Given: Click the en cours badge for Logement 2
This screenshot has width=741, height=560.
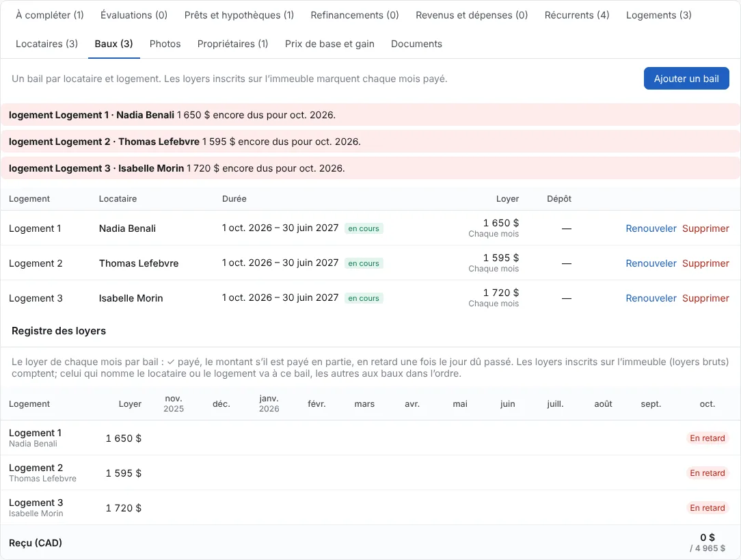Looking at the screenshot, I should (x=364, y=263).
